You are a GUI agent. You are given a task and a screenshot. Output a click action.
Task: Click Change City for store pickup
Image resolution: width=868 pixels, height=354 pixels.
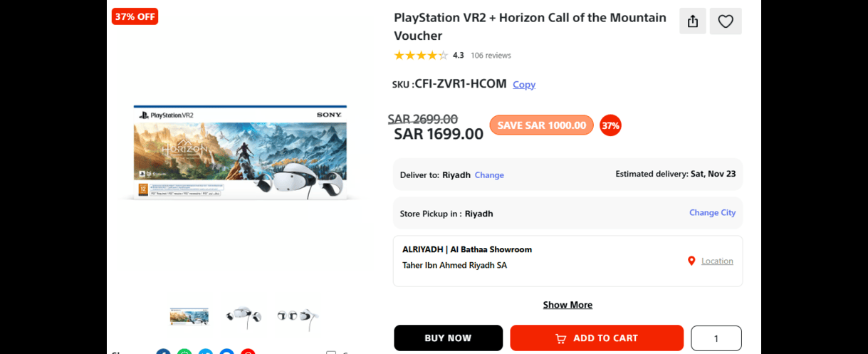tap(712, 213)
